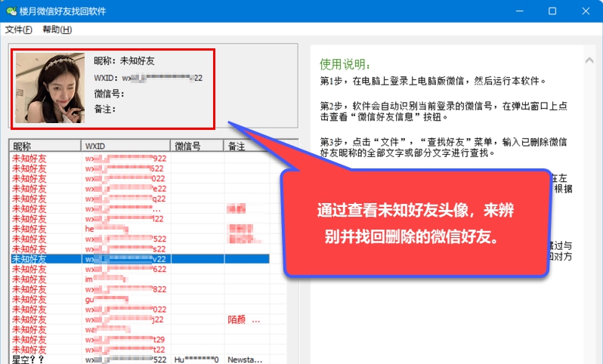
Task: Maximize the 楼月微信好友找回软件 window
Action: (x=552, y=11)
